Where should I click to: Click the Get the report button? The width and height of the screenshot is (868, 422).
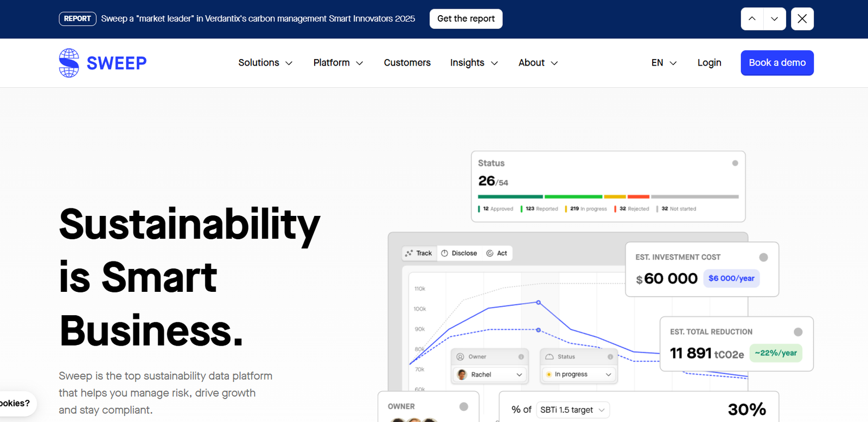pyautogui.click(x=465, y=19)
